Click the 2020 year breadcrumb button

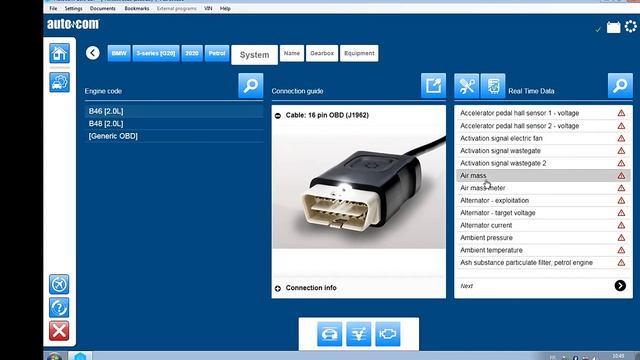[x=192, y=53]
